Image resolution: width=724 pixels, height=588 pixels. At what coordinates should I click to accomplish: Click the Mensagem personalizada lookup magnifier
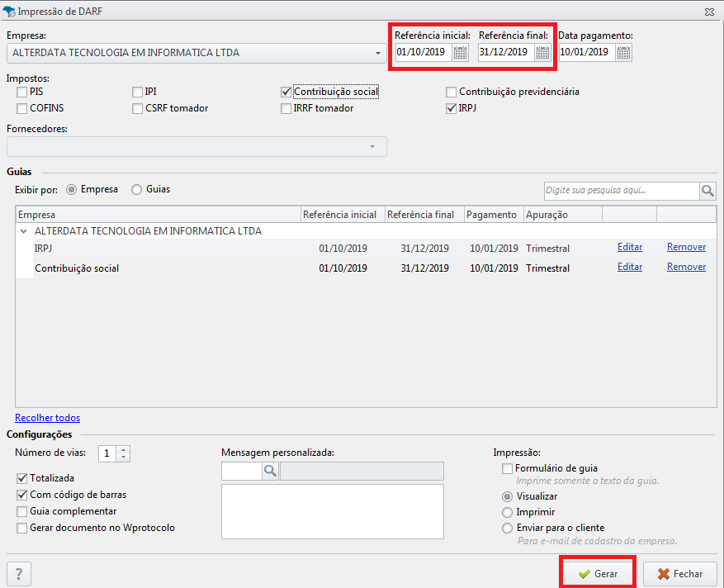270,471
